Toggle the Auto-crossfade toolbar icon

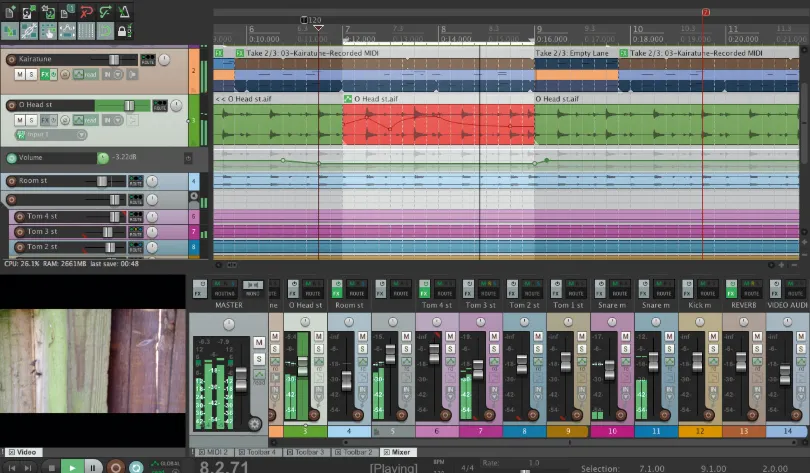click(x=10, y=31)
